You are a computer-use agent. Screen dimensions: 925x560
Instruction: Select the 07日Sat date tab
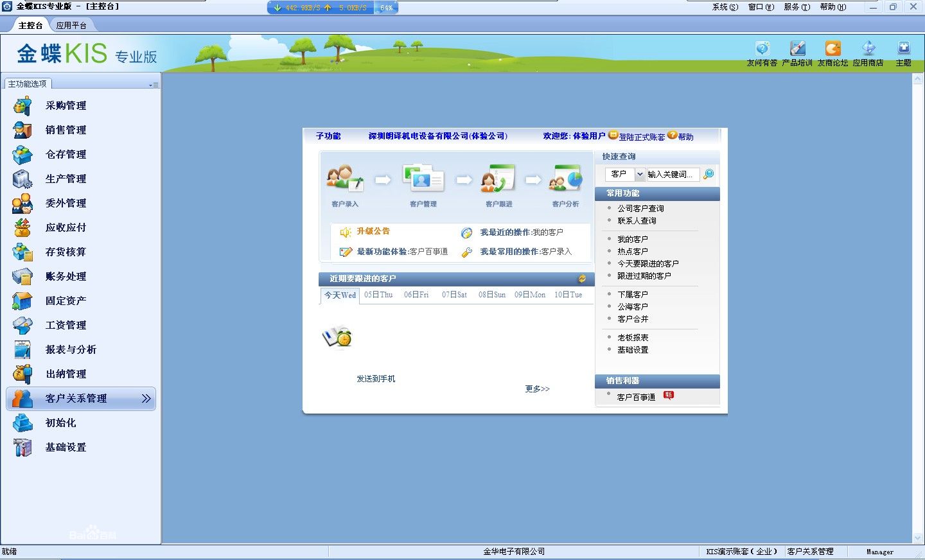(x=454, y=295)
